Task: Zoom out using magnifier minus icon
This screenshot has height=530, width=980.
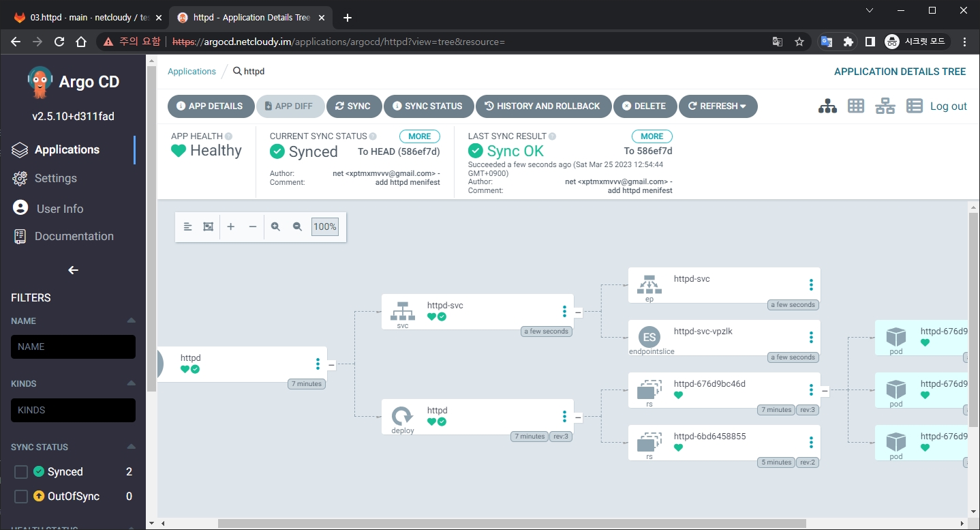Action: coord(297,226)
